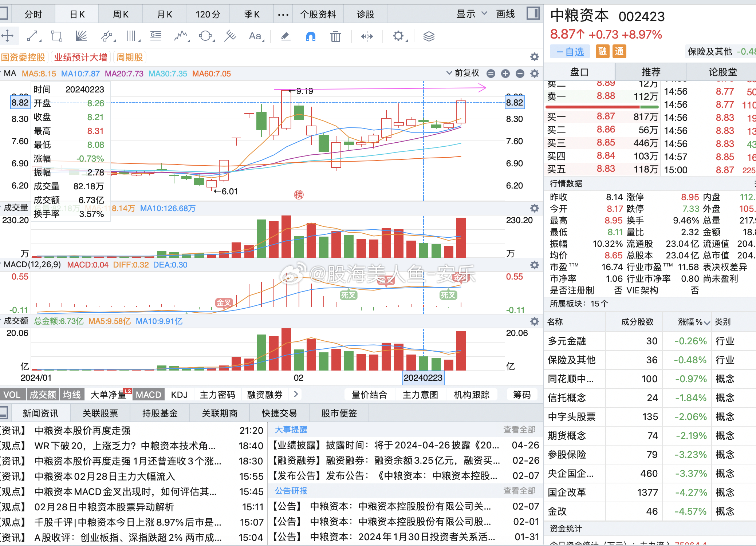Click 查看全部 next to 大事提醒
Image resolution: width=756 pixels, height=546 pixels.
pyautogui.click(x=519, y=430)
